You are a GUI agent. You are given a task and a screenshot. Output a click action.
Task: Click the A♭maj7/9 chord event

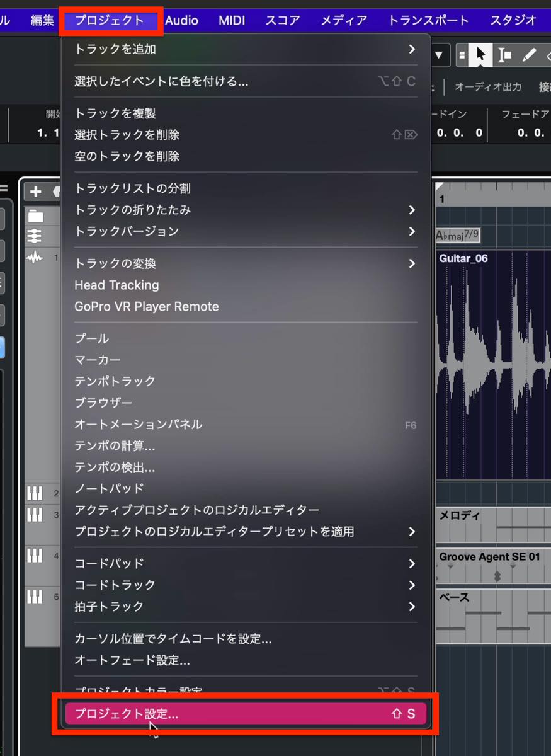pos(457,236)
